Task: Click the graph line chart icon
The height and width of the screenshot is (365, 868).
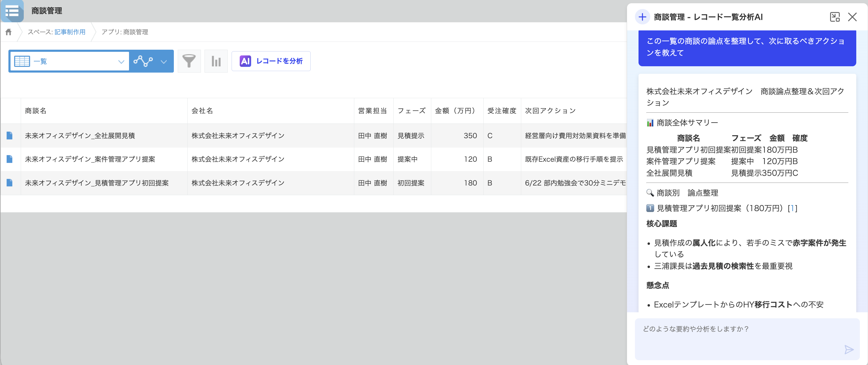Action: click(143, 61)
